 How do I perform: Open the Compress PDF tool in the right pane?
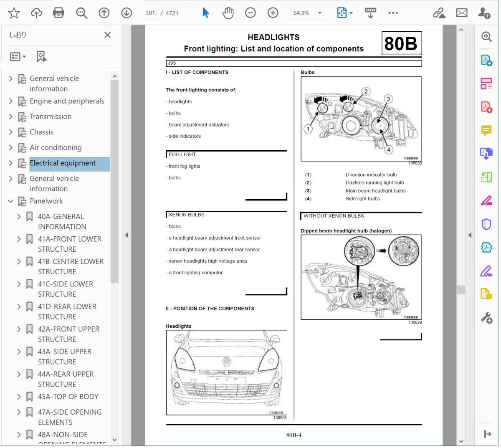pos(486,248)
